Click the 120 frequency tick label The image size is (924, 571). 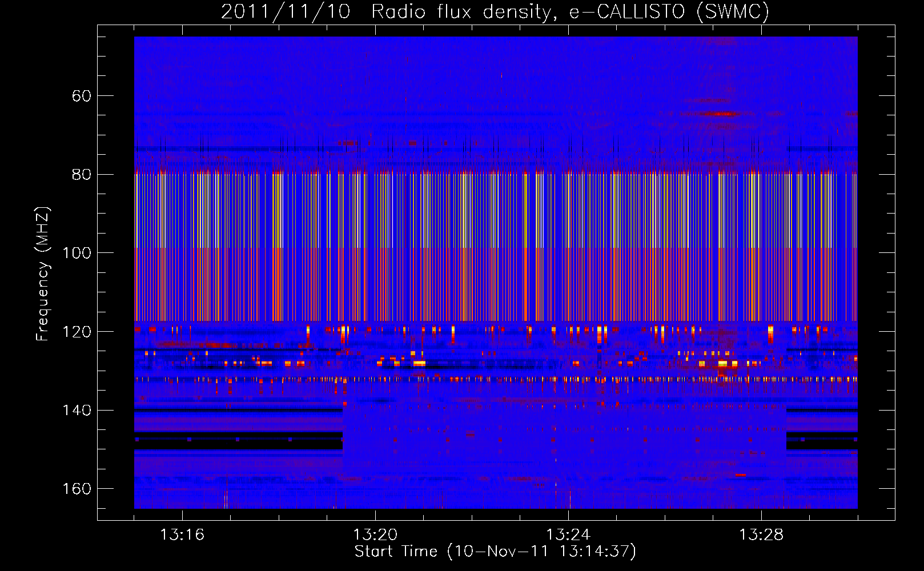click(x=77, y=332)
